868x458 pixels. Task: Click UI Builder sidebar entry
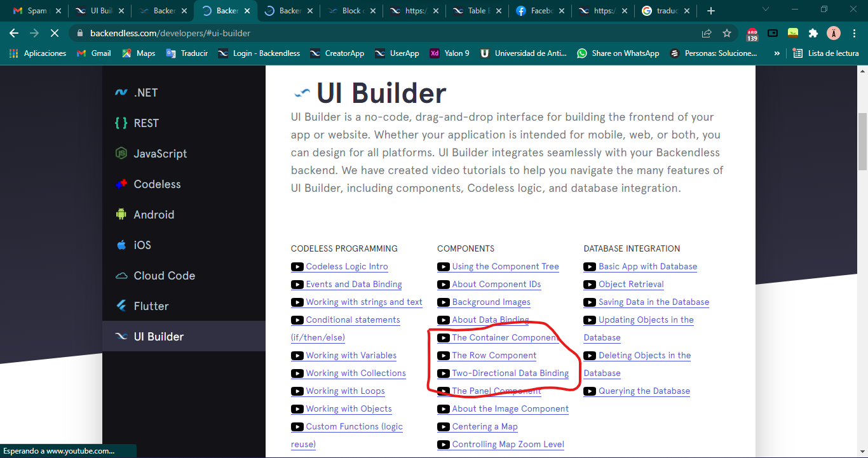pos(184,337)
